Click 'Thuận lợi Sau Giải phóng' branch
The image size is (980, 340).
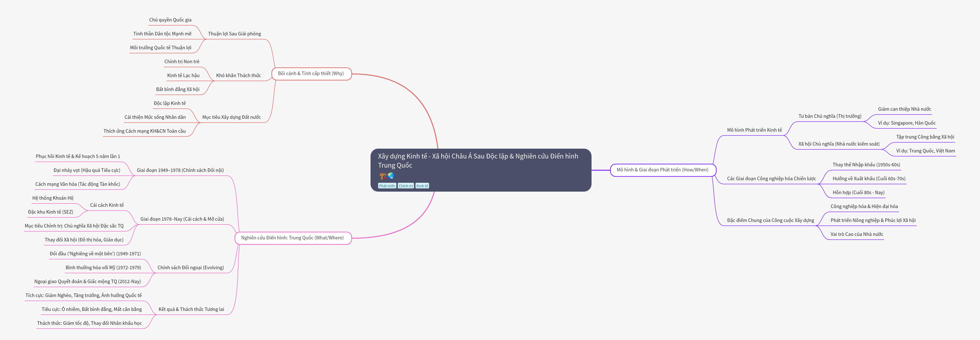tap(234, 34)
